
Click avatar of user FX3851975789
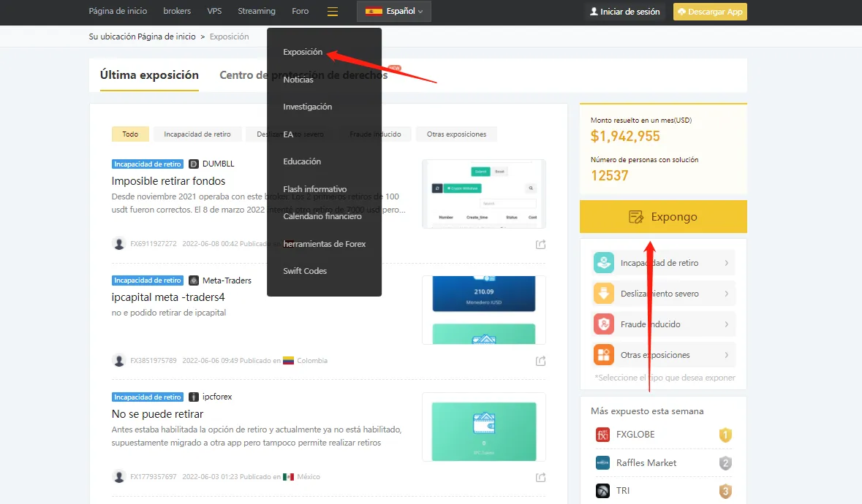tap(118, 360)
